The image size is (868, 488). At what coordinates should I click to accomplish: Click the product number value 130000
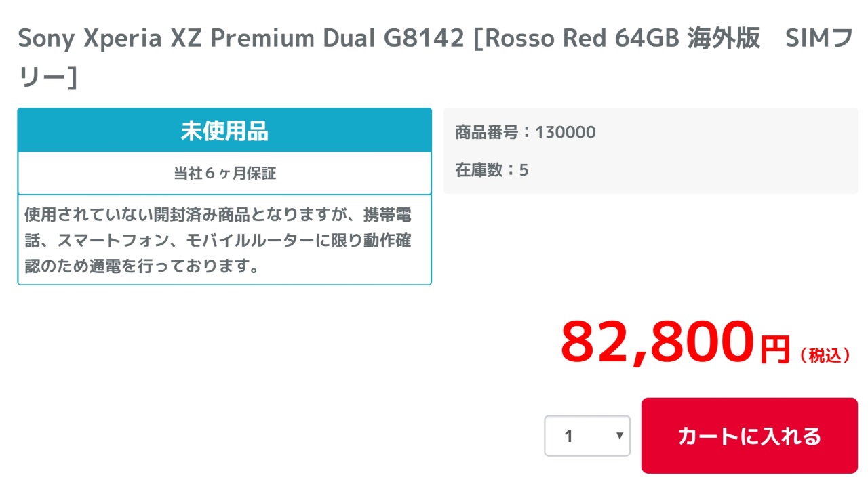point(566,132)
